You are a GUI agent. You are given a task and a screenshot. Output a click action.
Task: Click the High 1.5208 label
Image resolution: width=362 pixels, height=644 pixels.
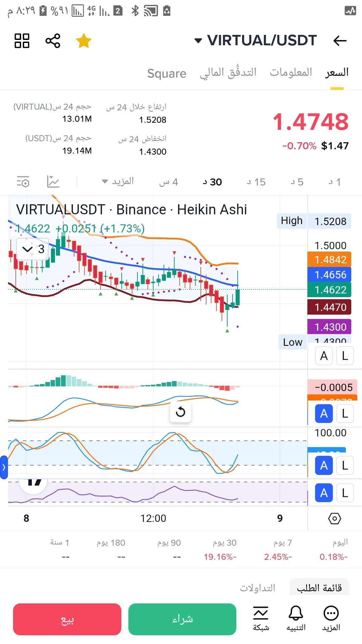coord(314,221)
